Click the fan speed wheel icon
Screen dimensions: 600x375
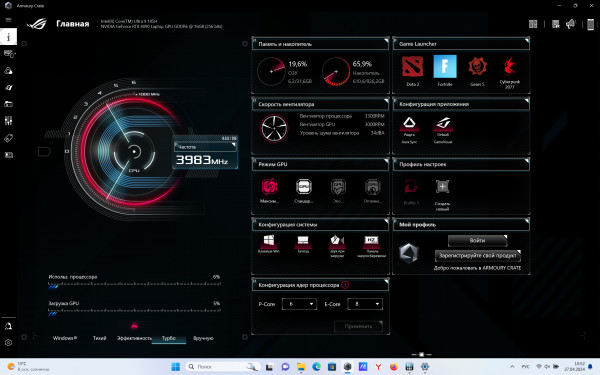274,128
